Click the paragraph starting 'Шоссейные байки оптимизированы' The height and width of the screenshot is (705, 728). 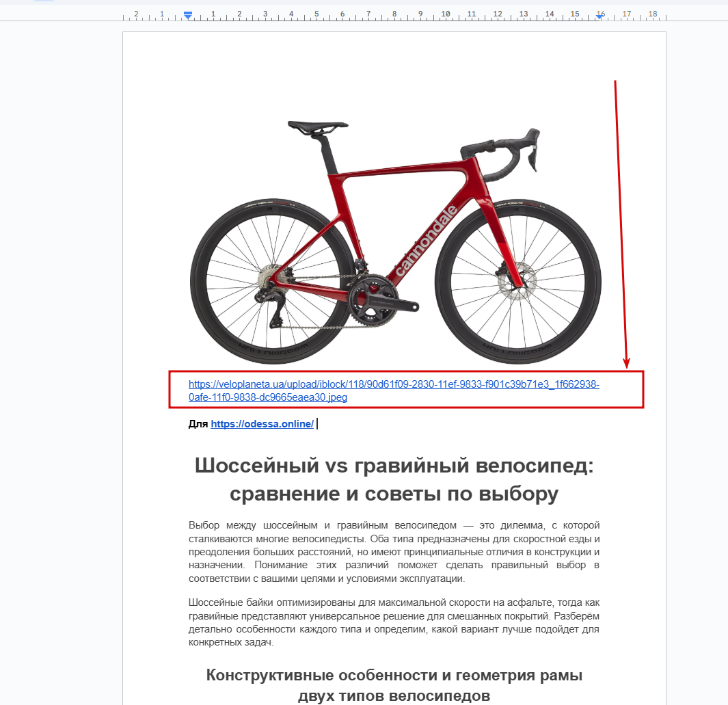point(394,622)
